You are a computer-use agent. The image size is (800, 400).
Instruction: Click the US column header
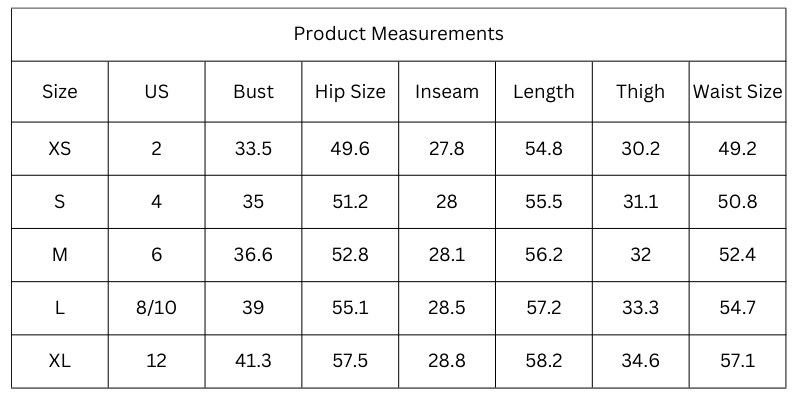pyautogui.click(x=157, y=92)
